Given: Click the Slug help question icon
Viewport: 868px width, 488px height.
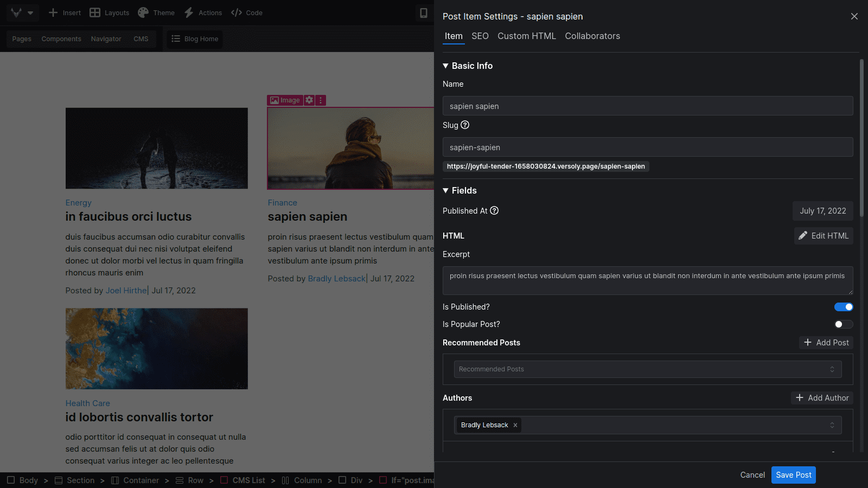Looking at the screenshot, I should pyautogui.click(x=465, y=125).
